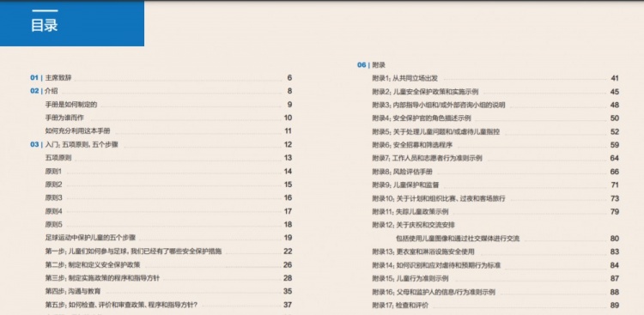
Task: Go to 第二步：制定和定义安全保护政策
Action: (x=168, y=264)
